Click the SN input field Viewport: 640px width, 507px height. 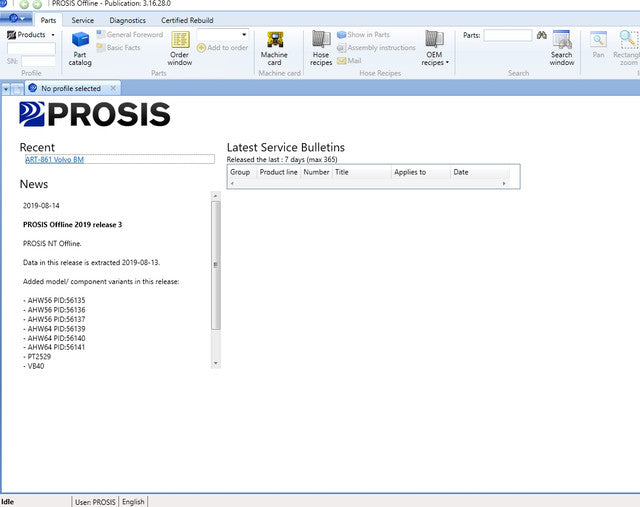[x=38, y=61]
